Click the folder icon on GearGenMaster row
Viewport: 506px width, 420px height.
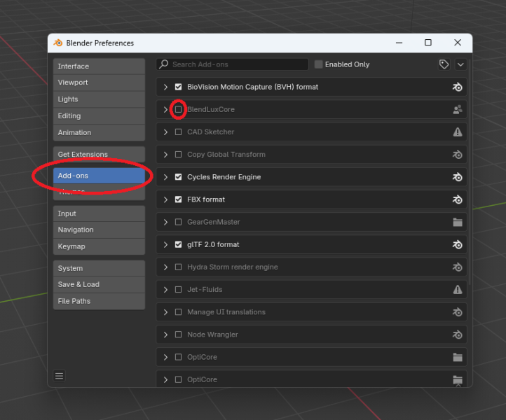[x=457, y=222]
